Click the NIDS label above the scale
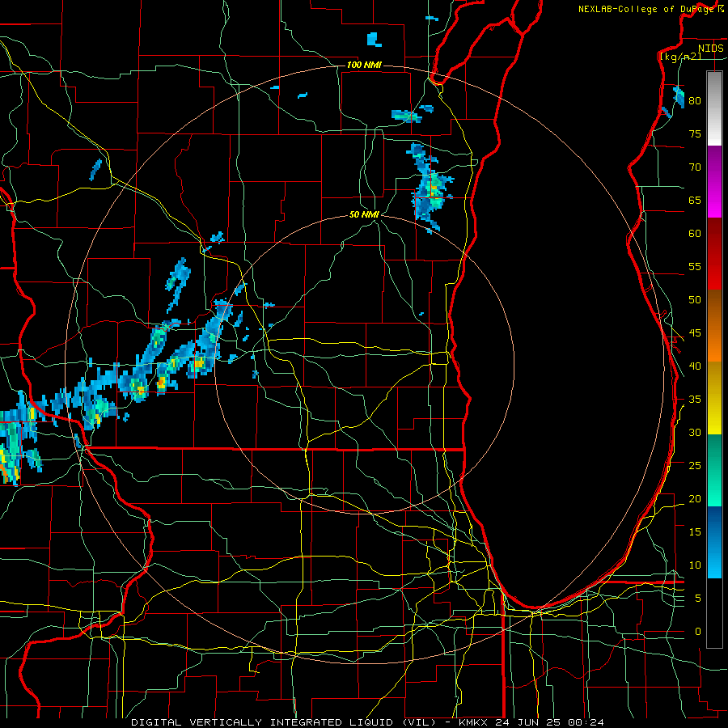 [x=710, y=49]
